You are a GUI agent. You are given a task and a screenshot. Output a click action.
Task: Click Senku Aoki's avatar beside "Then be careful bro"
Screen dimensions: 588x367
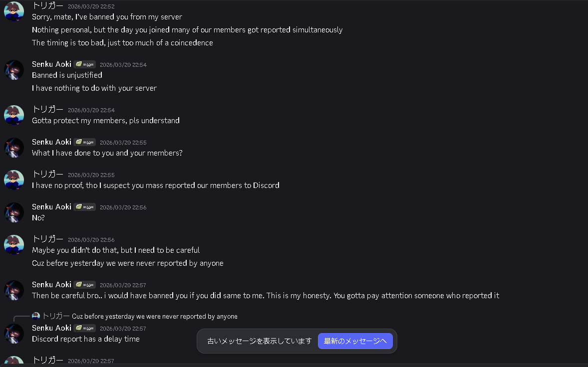coord(14,290)
